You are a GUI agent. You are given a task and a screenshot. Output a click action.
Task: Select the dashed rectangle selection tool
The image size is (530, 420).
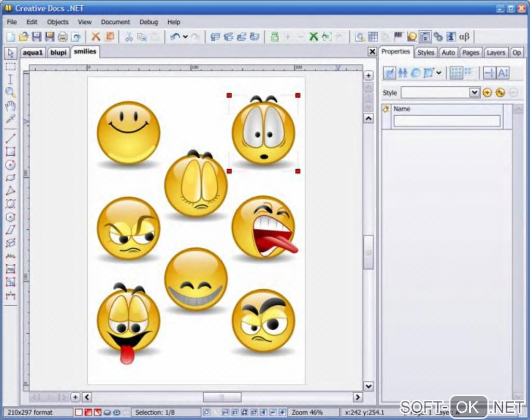[10, 66]
